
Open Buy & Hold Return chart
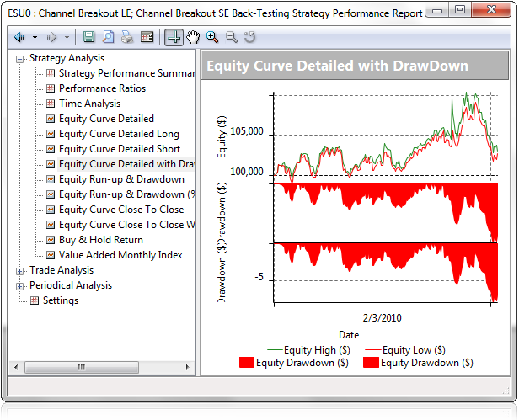[x=101, y=240]
